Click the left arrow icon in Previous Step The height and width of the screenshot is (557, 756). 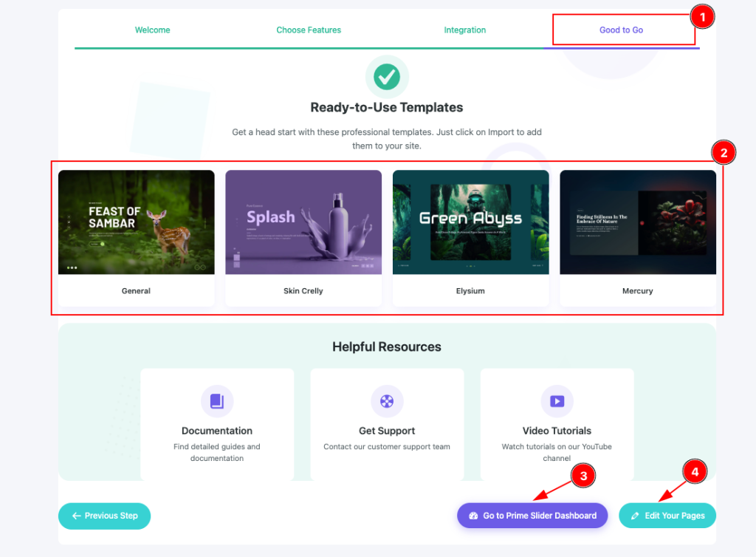click(76, 516)
